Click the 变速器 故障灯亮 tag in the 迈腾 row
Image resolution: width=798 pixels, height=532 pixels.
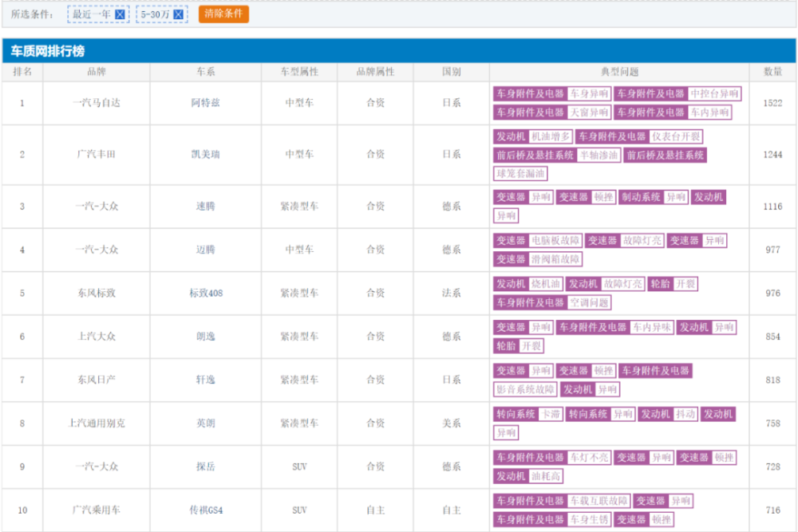(x=625, y=241)
